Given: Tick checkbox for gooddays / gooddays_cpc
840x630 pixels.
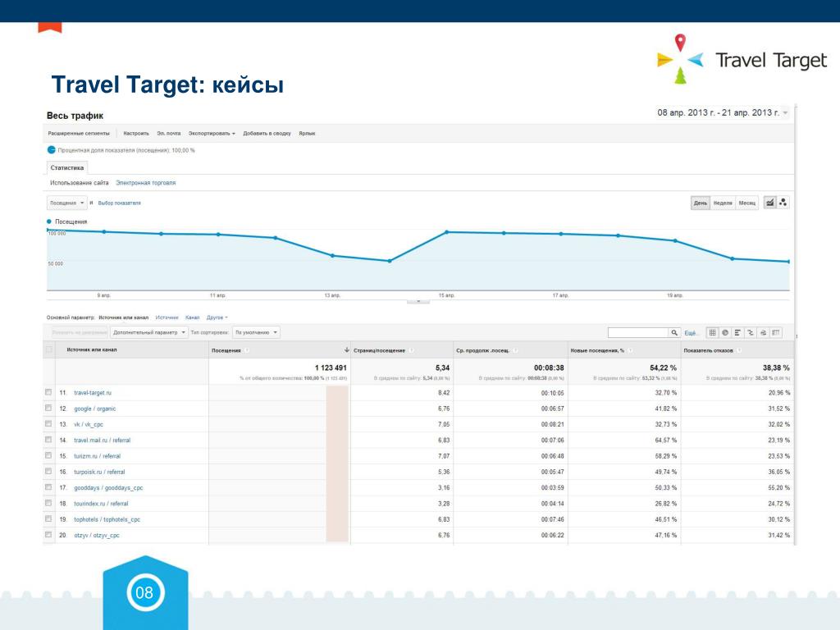Looking at the screenshot, I should pos(48,487).
